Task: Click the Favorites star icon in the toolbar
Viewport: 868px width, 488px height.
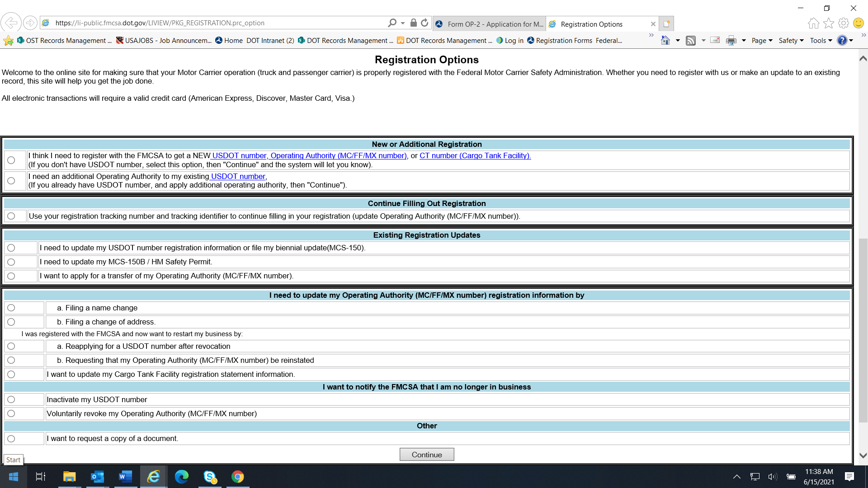Action: click(828, 23)
